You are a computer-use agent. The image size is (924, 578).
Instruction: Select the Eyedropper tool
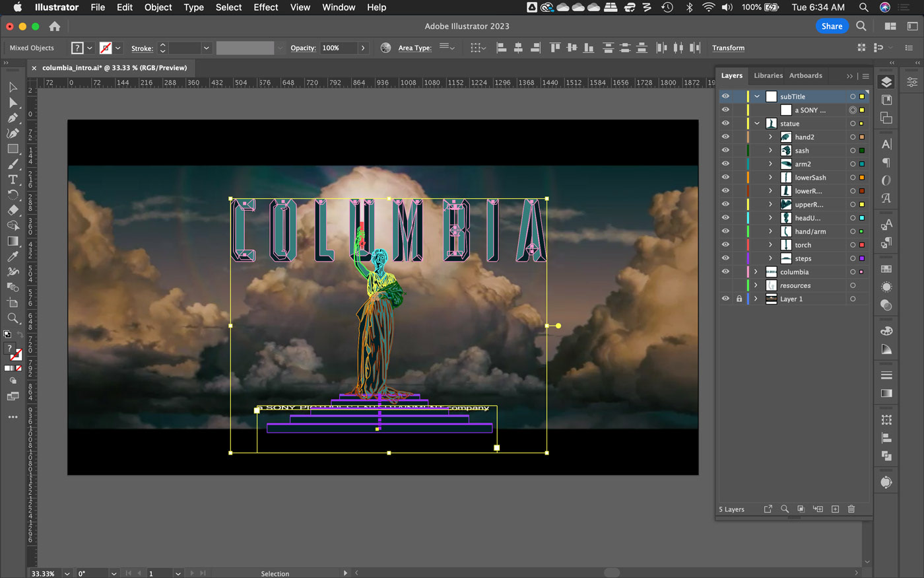click(13, 256)
